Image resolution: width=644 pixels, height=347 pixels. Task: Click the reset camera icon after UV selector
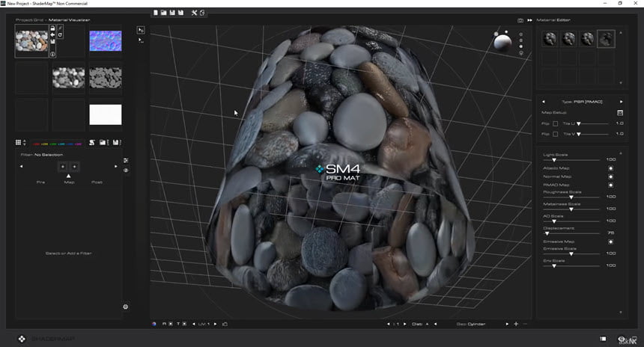tap(225, 324)
